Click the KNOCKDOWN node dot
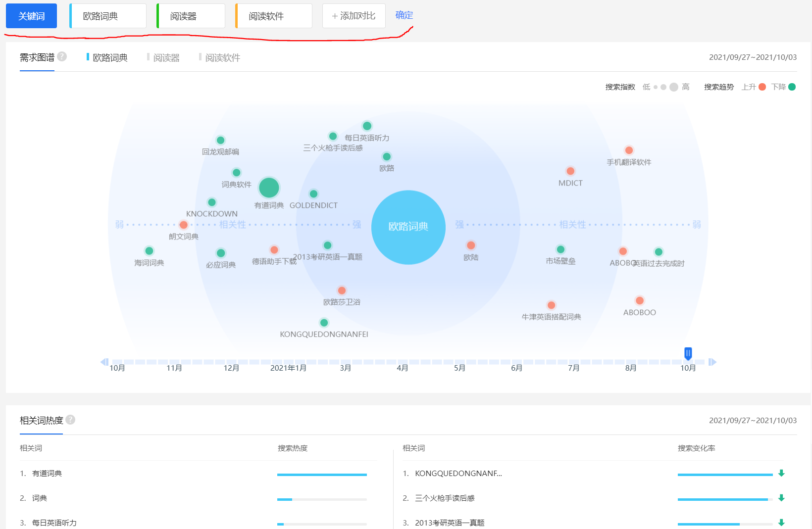The width and height of the screenshot is (812, 529). pos(212,202)
